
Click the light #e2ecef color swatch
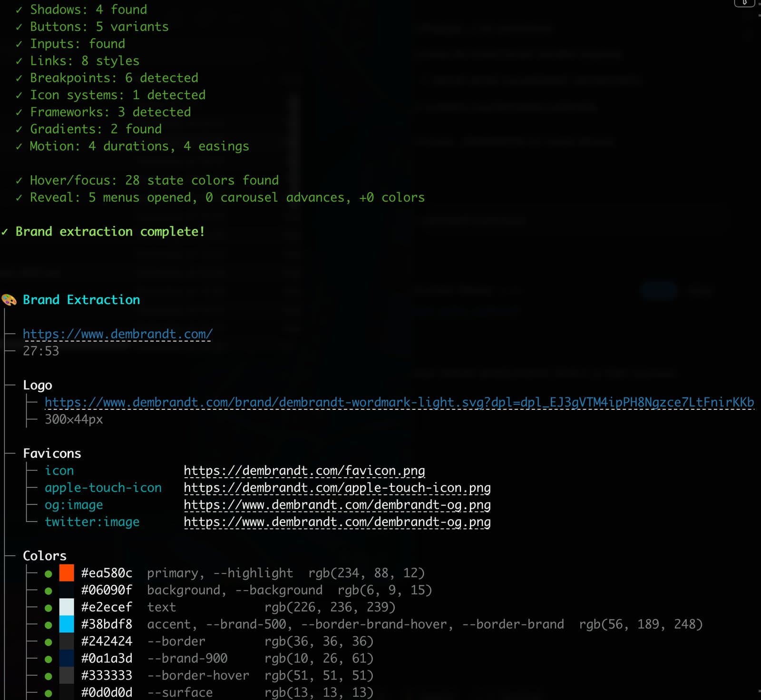click(67, 607)
